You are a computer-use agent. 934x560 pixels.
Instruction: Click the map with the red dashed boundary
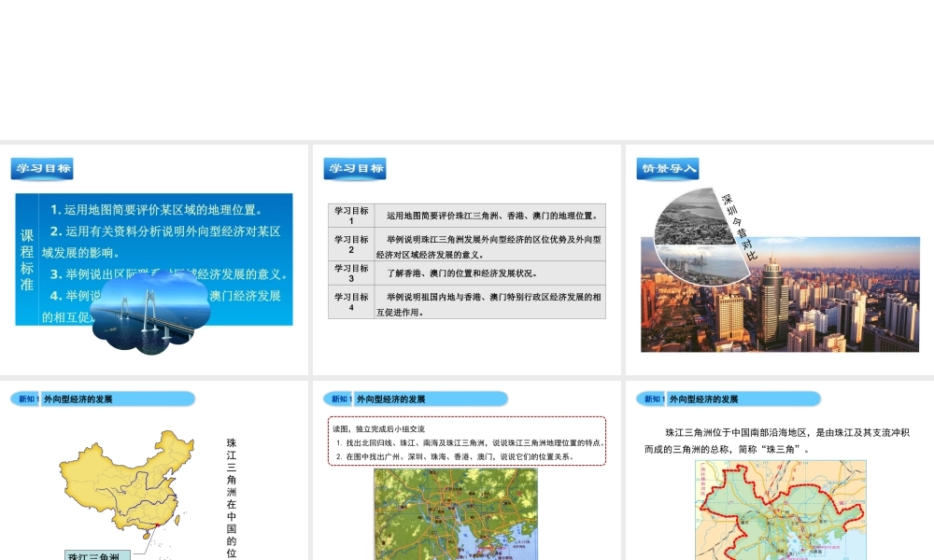780,510
